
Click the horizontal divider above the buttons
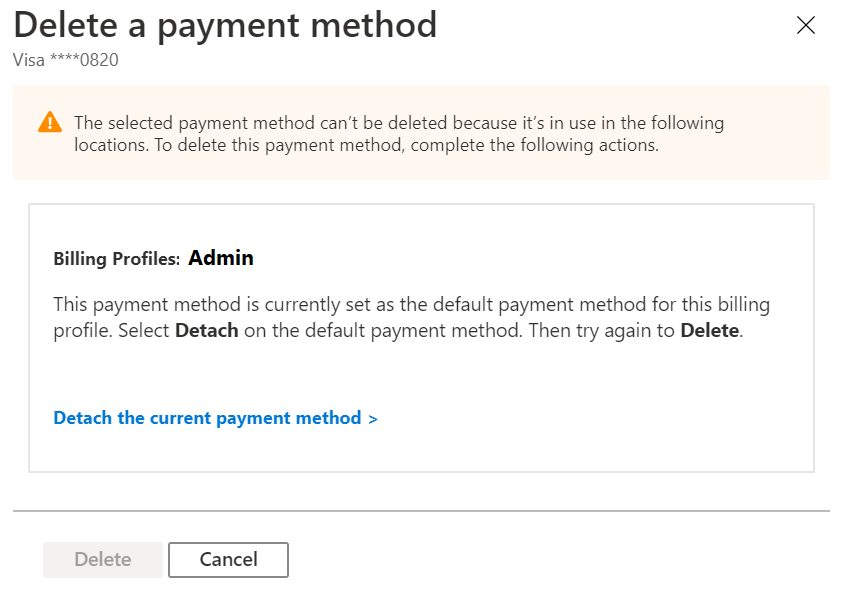point(421,506)
